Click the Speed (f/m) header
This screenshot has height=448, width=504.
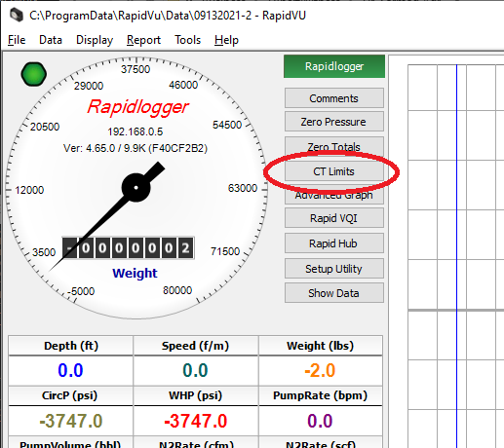click(x=196, y=346)
